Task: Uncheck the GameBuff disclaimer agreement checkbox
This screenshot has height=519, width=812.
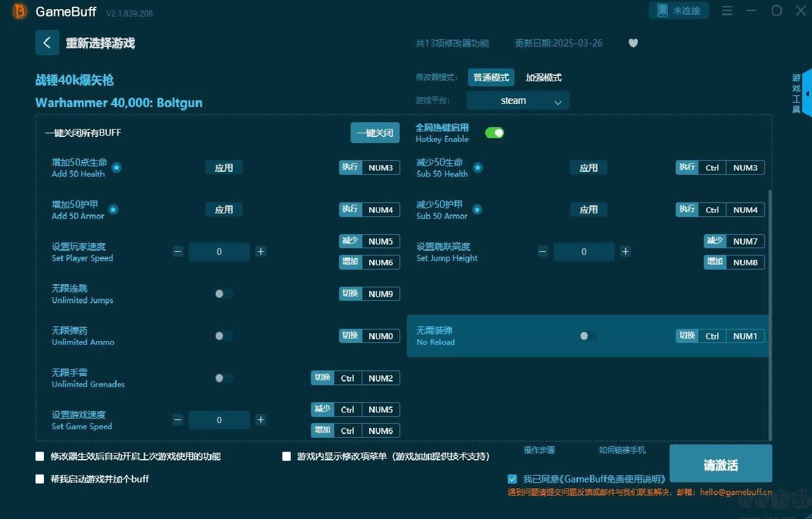Action: click(x=512, y=479)
